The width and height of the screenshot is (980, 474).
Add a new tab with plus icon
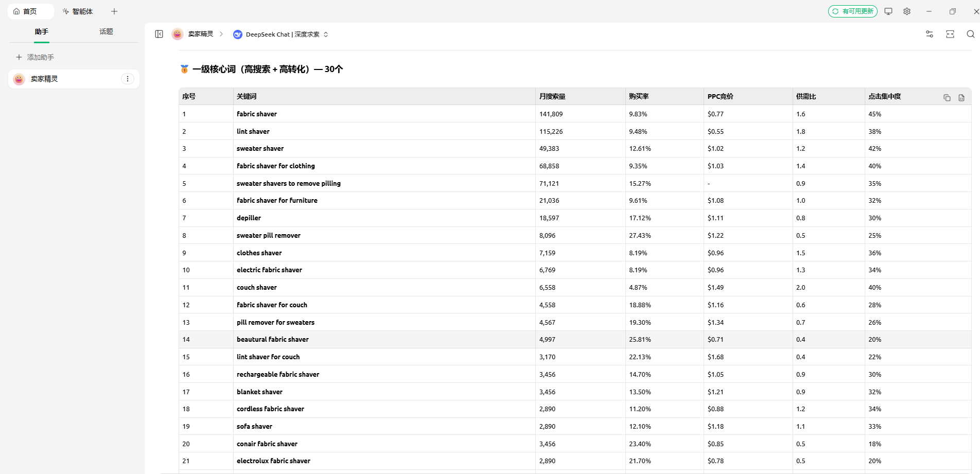(114, 11)
